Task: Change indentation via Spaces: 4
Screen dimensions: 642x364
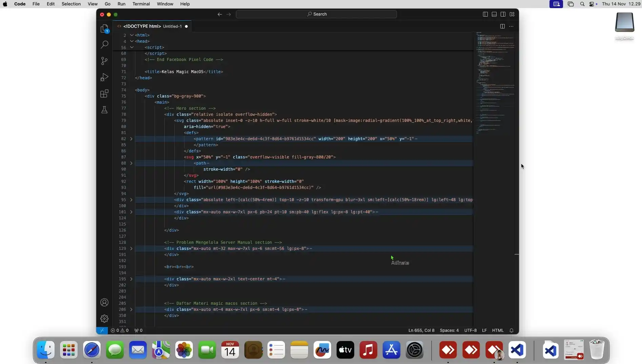Action: point(449,330)
